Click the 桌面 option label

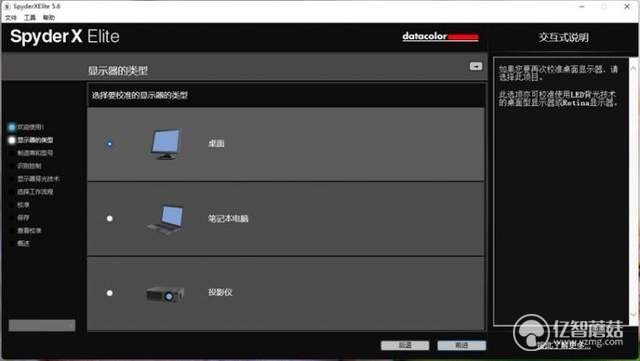point(216,143)
